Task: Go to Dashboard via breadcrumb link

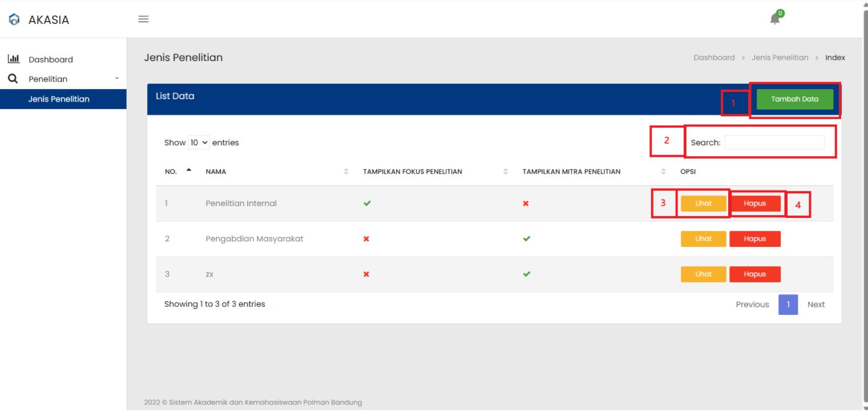Action: [714, 58]
